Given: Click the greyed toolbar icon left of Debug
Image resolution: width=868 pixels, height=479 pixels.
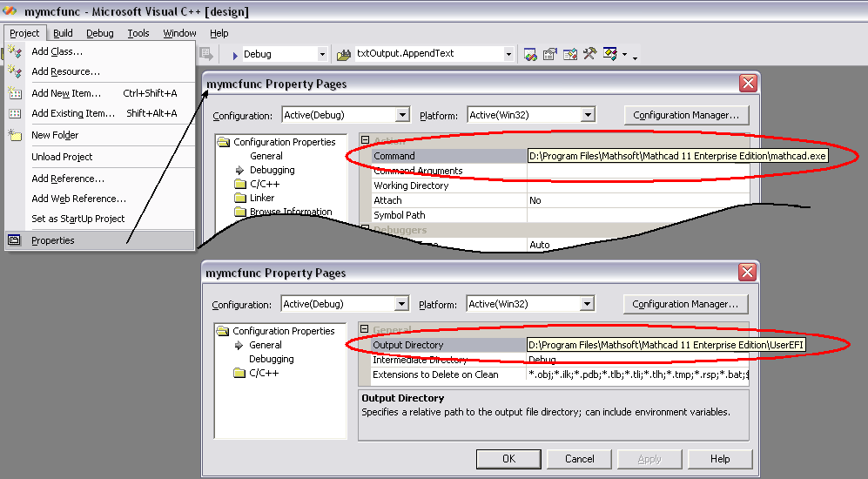Looking at the screenshot, I should coord(206,54).
